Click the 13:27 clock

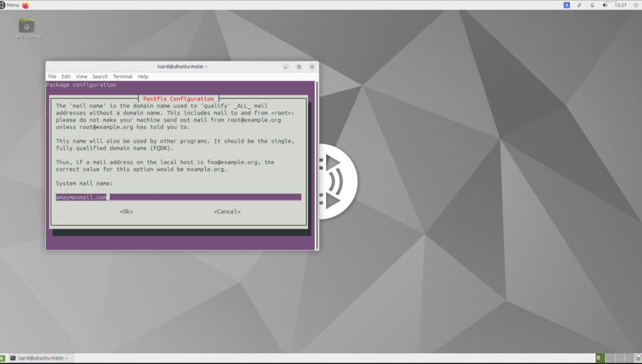621,5
